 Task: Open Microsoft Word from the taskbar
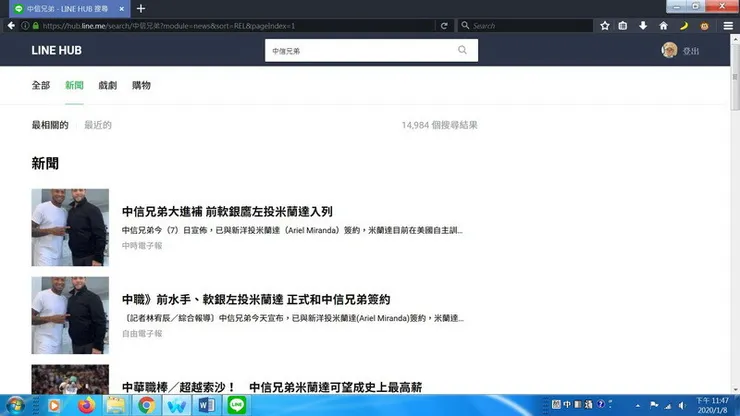coord(207,406)
